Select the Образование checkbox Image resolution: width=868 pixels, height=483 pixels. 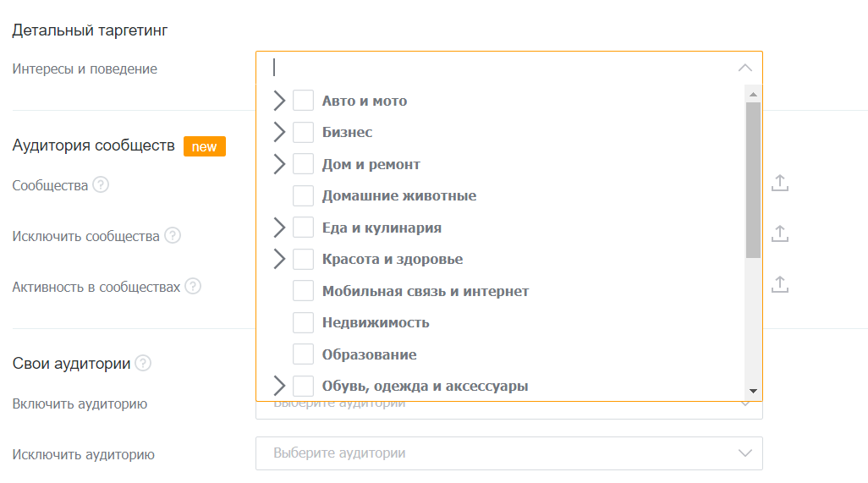click(x=304, y=354)
